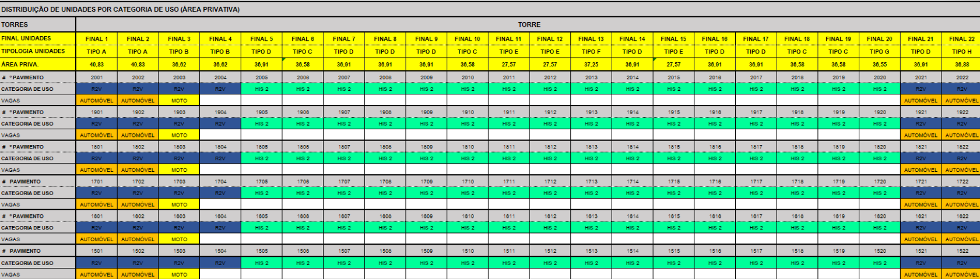The height and width of the screenshot is (279, 980).
Task: Select the 'TIPO H' typology cell
Action: coord(962,52)
